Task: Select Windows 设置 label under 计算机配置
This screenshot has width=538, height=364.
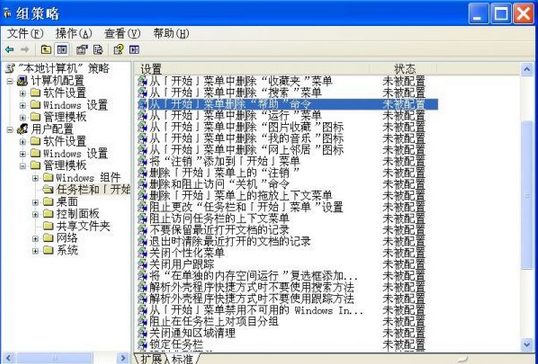Action: pyautogui.click(x=75, y=105)
